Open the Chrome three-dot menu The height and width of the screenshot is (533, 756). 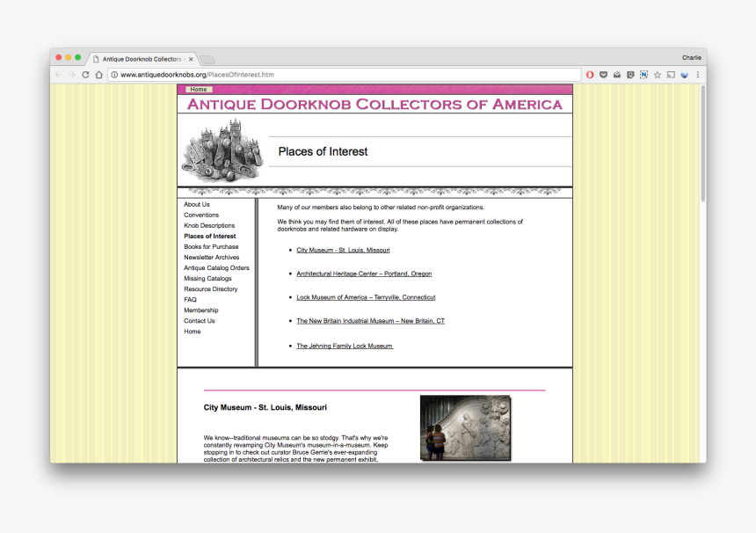point(697,75)
